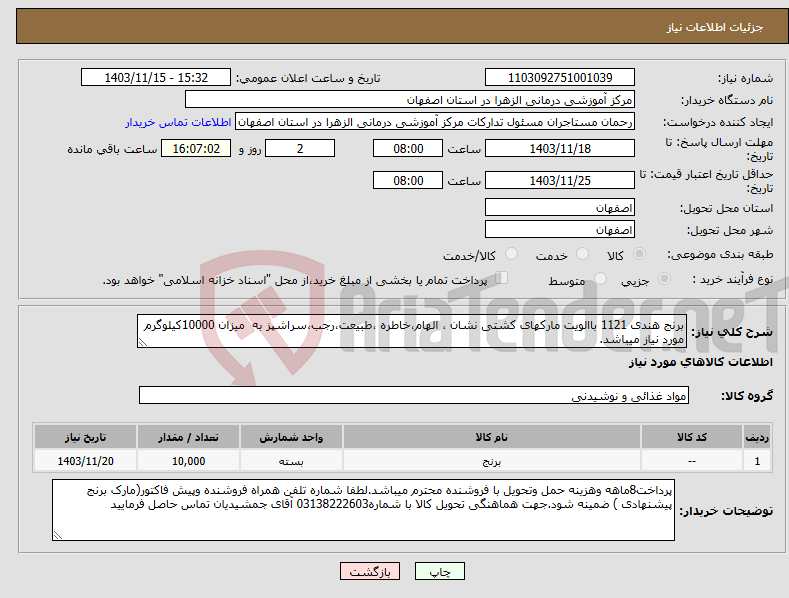Click the تعداد / مقدار column header
Image resolution: width=789 pixels, height=598 pixels.
(x=188, y=437)
